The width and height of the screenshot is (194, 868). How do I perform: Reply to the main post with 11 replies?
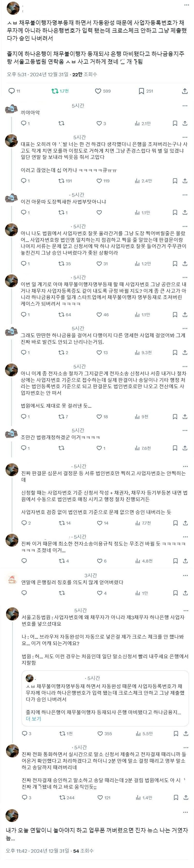(x=11, y=91)
